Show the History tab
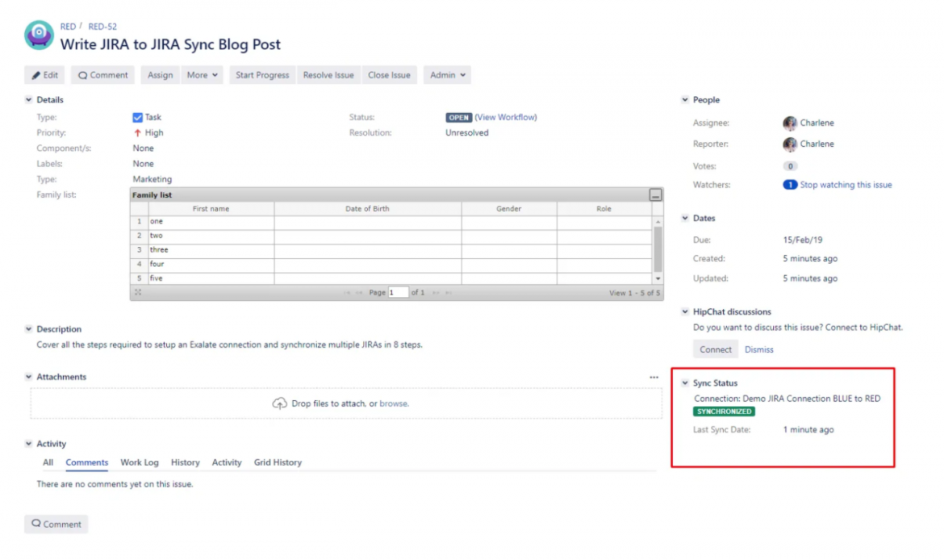944x560 pixels. 186,462
